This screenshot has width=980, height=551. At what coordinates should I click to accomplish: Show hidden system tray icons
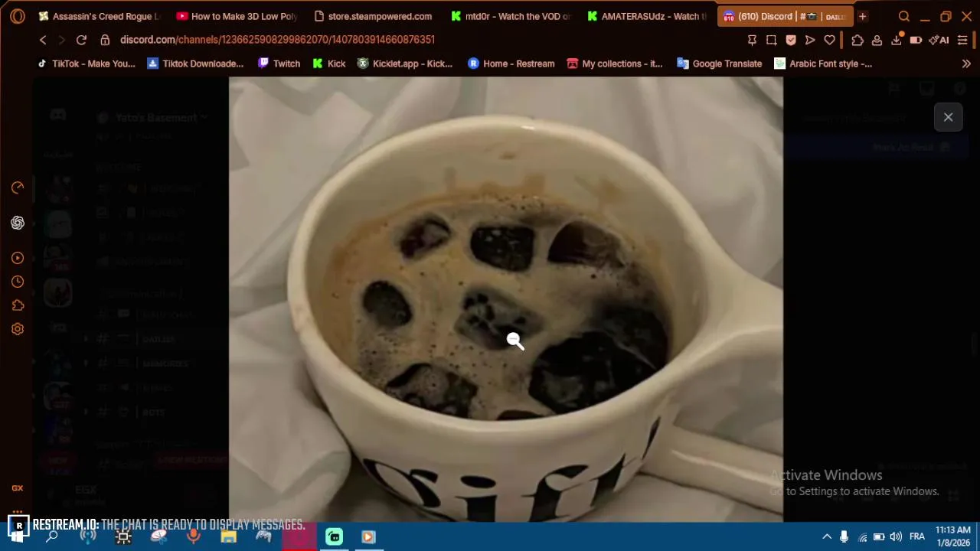827,536
